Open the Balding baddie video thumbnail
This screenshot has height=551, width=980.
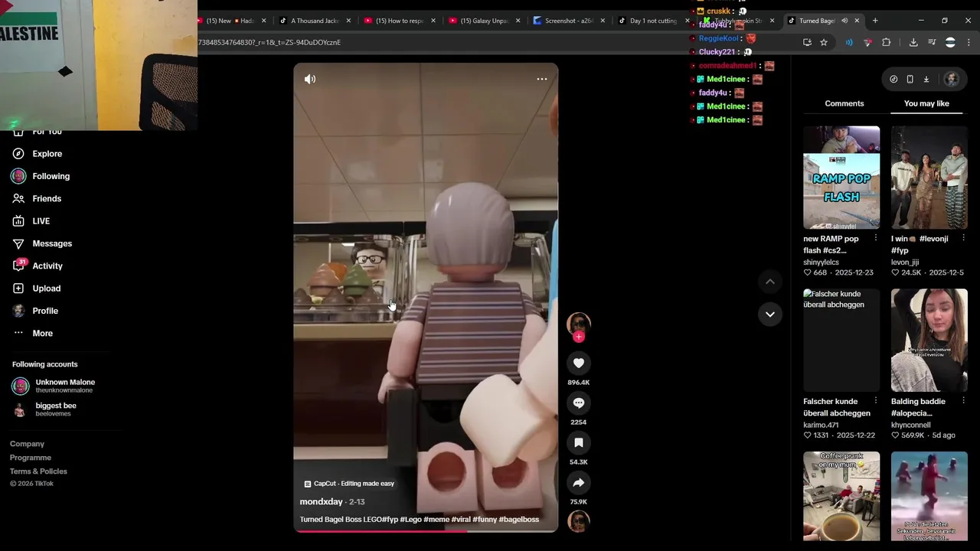click(929, 340)
